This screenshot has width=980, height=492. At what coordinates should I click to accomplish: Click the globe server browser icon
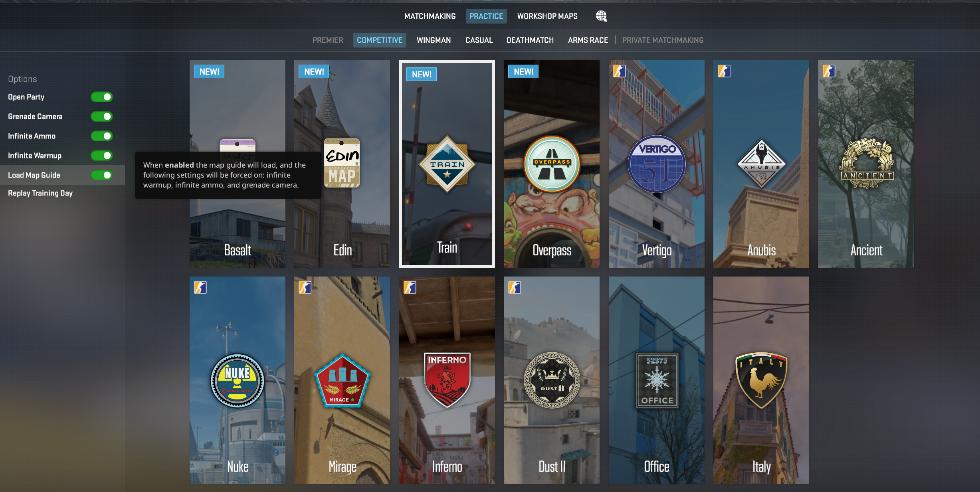point(601,16)
